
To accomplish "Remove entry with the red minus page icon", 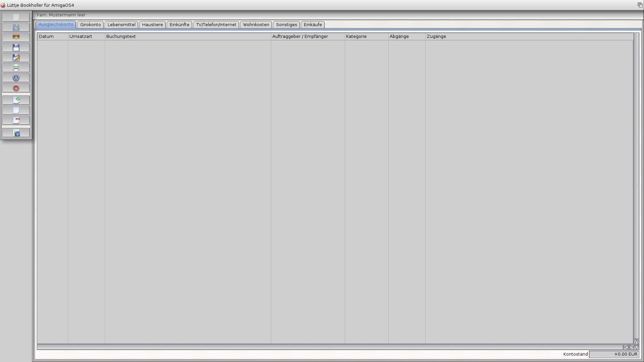I will tap(16, 120).
